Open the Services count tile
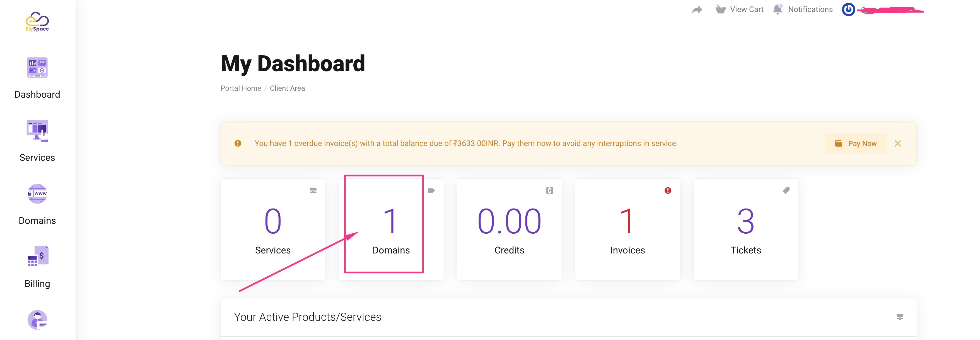The image size is (980, 340). (273, 229)
